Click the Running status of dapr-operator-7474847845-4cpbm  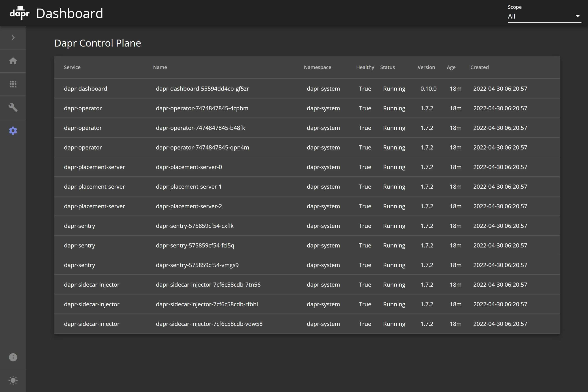pos(394,108)
